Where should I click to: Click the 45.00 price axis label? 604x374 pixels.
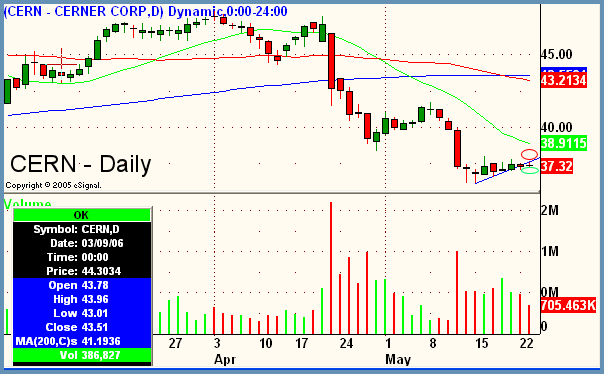tap(556, 54)
